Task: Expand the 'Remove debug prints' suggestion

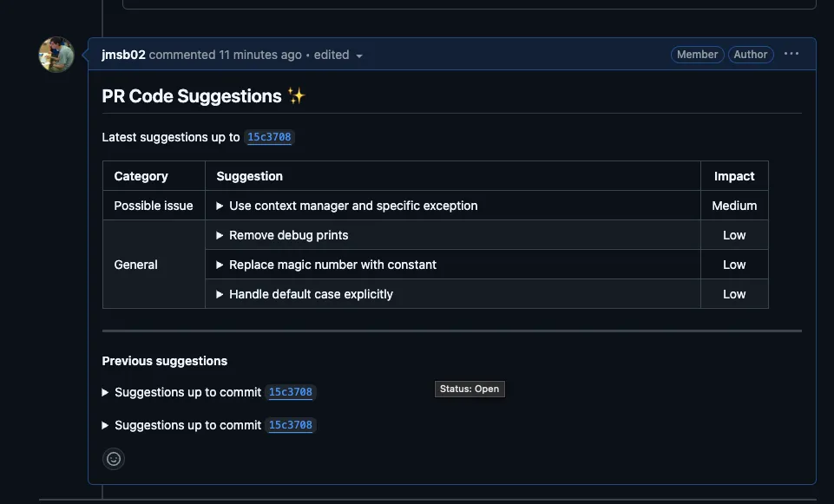Action: click(x=282, y=235)
